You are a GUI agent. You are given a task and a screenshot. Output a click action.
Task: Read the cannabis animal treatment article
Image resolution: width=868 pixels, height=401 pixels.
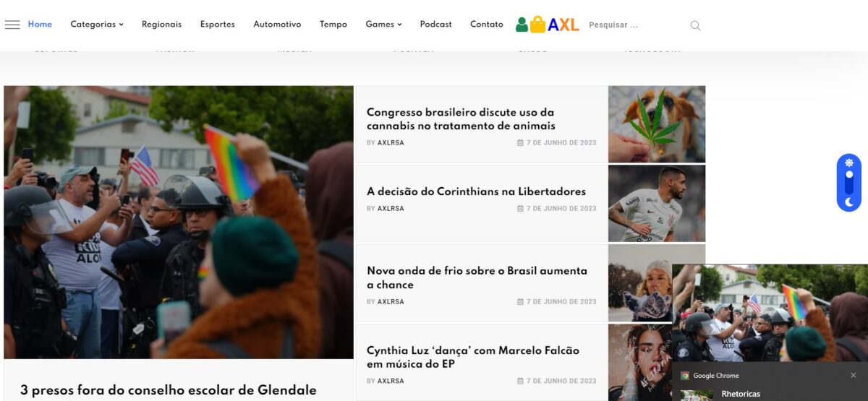point(461,119)
